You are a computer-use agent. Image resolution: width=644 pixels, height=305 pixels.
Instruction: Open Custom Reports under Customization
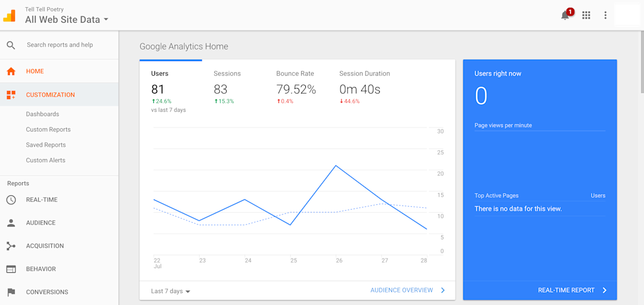pyautogui.click(x=48, y=129)
